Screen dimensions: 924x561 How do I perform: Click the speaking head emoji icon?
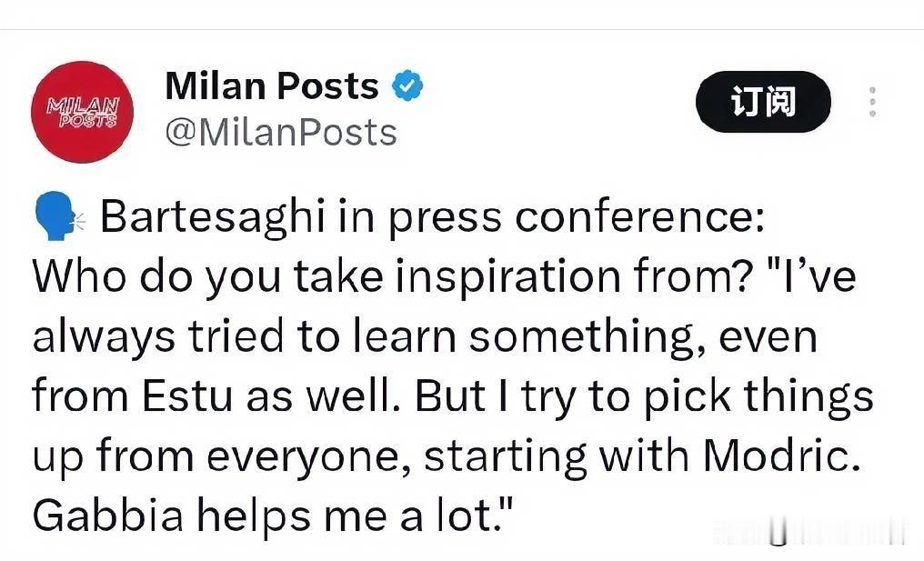pyautogui.click(x=59, y=216)
